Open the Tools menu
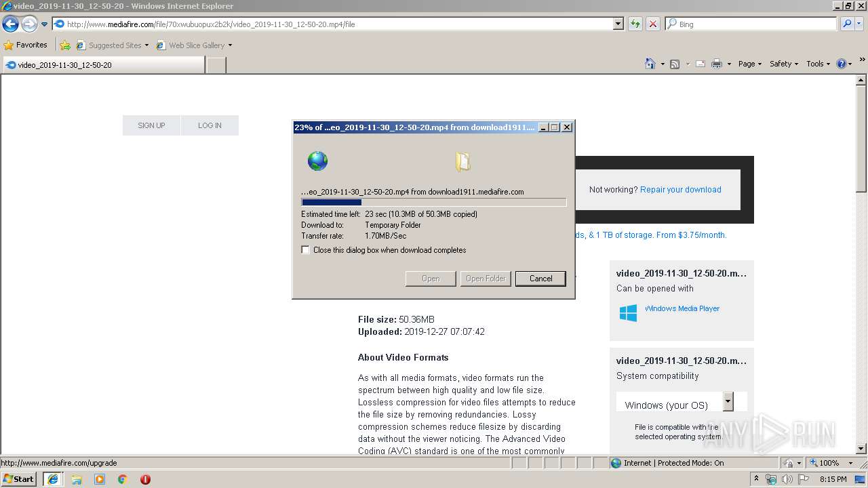The width and height of the screenshot is (868, 488). pyautogui.click(x=818, y=64)
